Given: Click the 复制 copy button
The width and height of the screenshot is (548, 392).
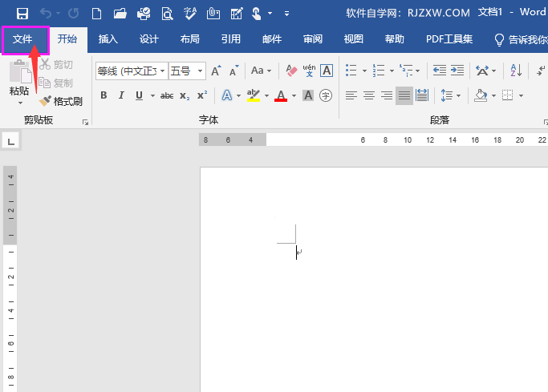Looking at the screenshot, I should (56, 83).
